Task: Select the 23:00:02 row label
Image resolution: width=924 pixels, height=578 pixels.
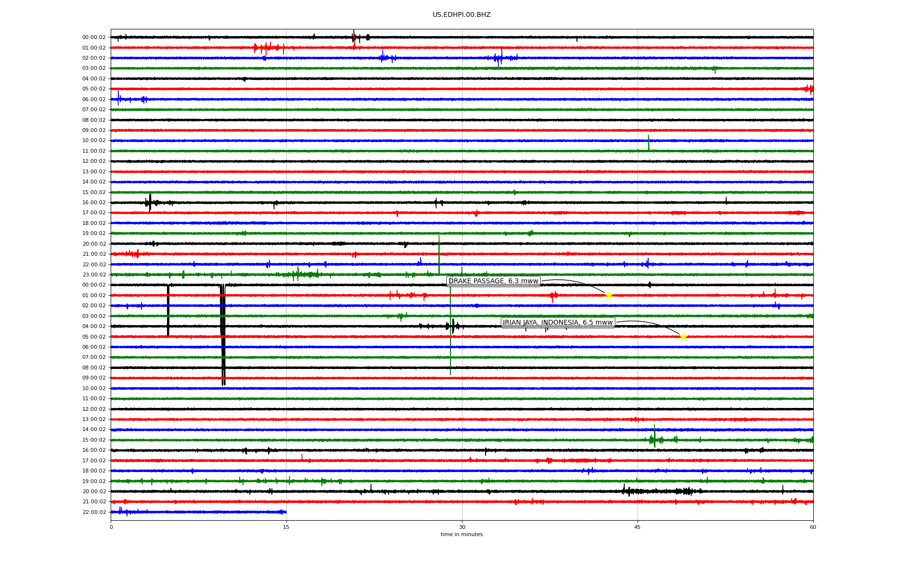Action: [x=94, y=275]
